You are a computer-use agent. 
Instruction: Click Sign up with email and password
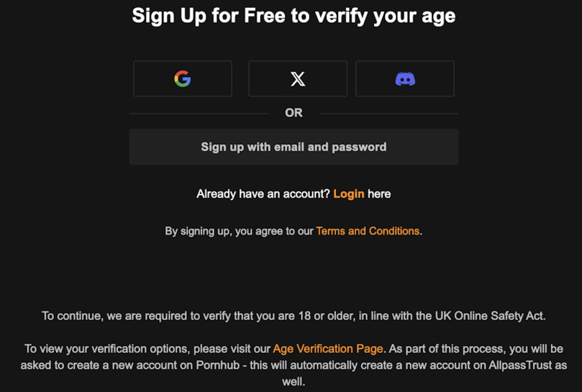tap(293, 147)
